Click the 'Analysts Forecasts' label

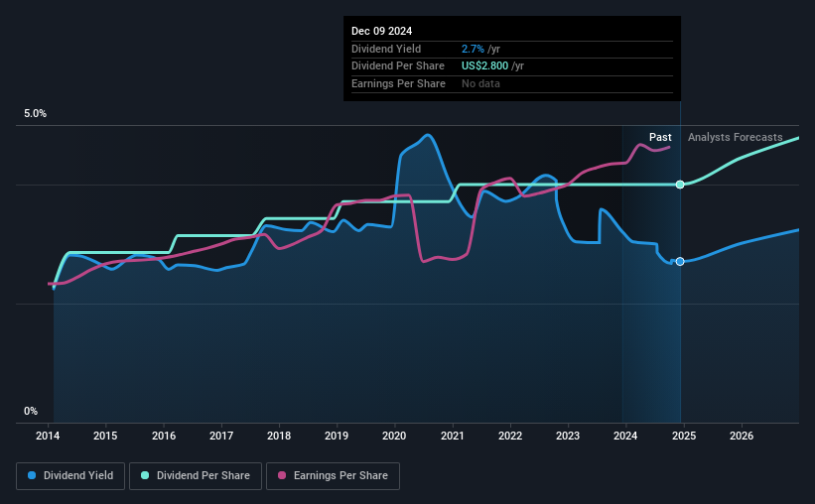pyautogui.click(x=735, y=137)
